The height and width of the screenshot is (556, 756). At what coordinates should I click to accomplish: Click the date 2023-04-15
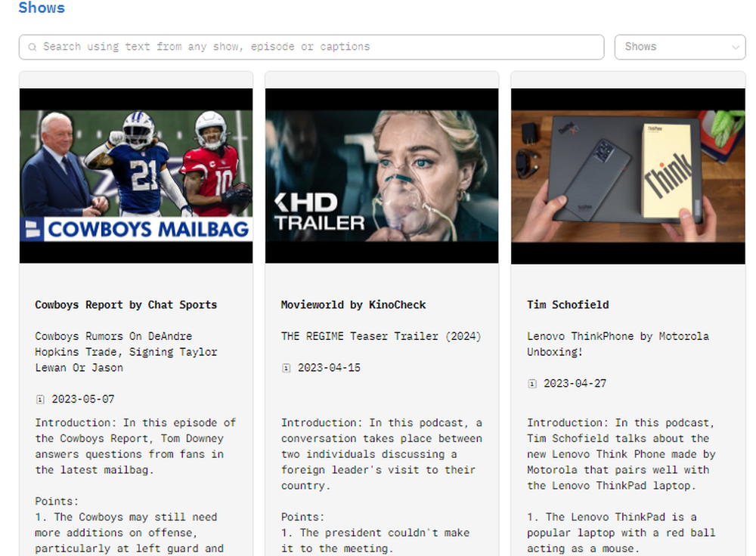(329, 368)
